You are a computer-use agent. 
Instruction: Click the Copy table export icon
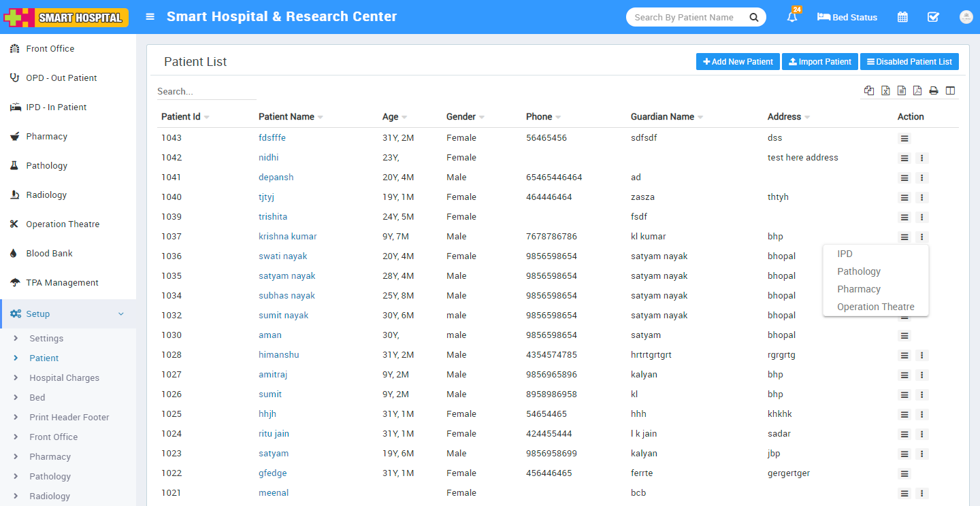869,90
